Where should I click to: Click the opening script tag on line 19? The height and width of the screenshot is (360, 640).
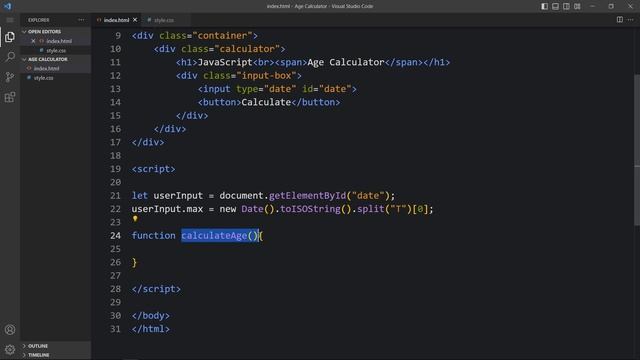[153, 169]
